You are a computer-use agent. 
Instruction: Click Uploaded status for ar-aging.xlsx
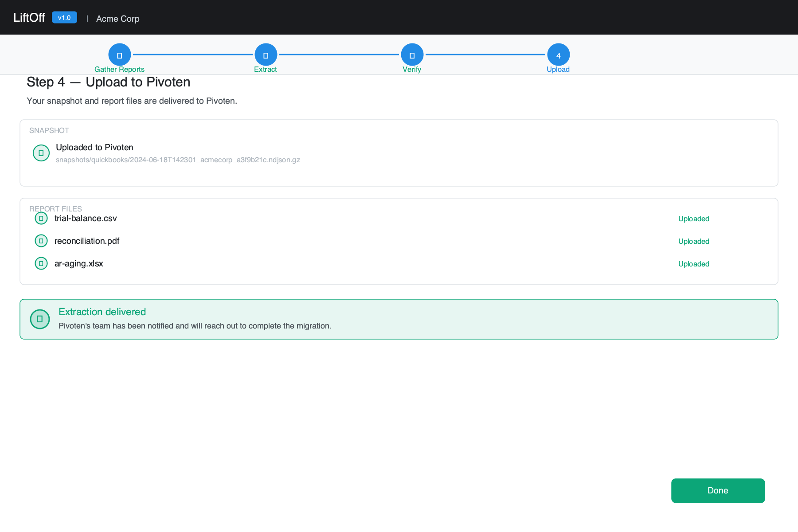pyautogui.click(x=694, y=264)
